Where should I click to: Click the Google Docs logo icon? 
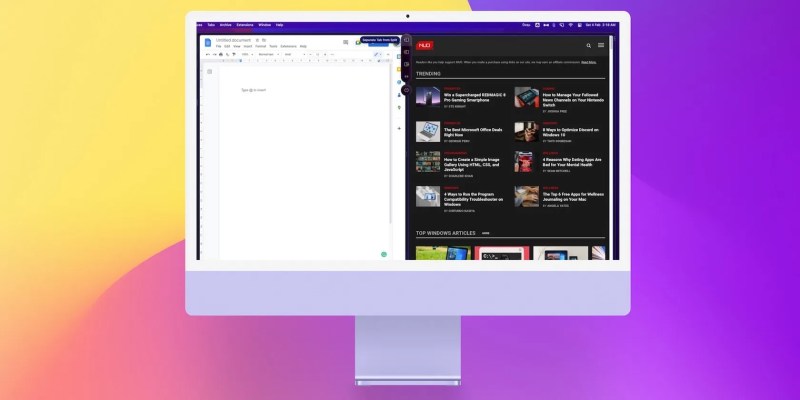pyautogui.click(x=208, y=42)
